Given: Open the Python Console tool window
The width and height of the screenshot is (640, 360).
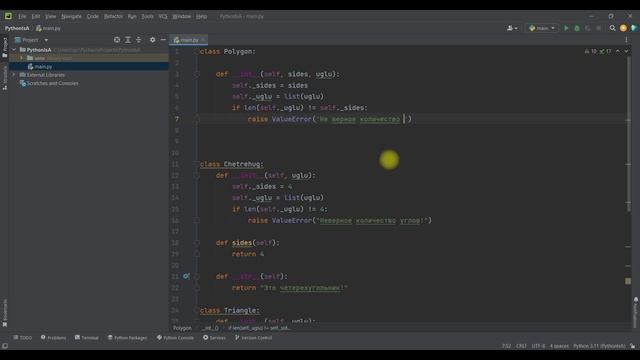Looking at the screenshot, I should [175, 338].
